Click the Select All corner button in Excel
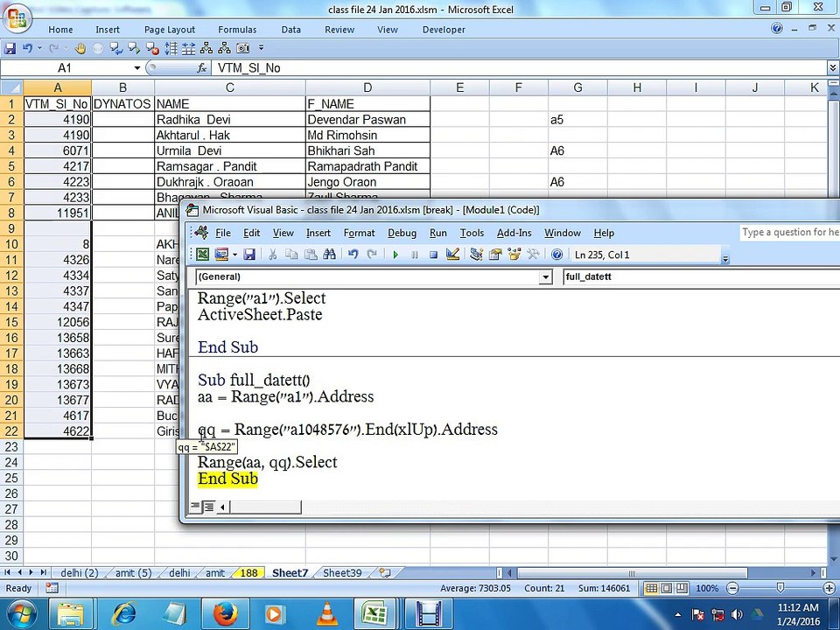Viewport: 840px width, 630px height. (11, 87)
